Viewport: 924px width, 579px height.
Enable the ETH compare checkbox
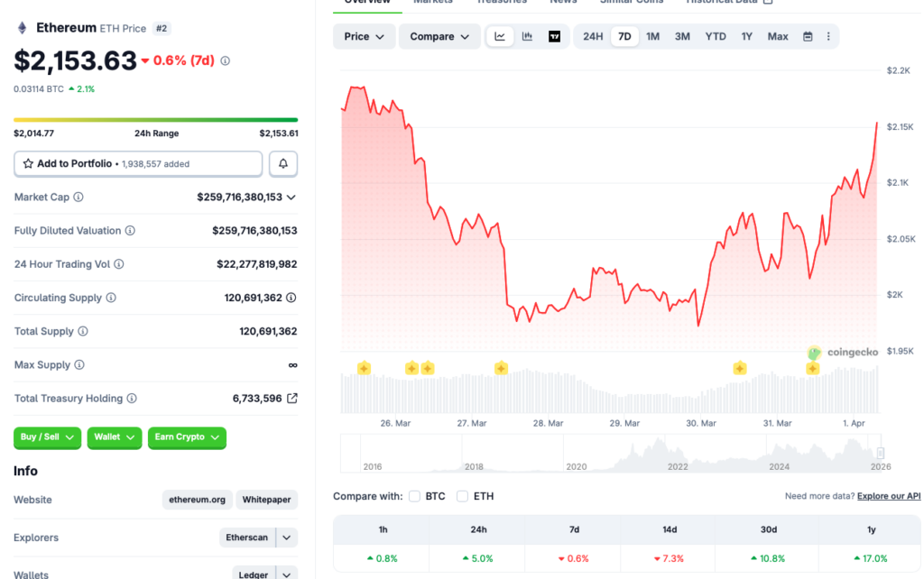click(x=465, y=496)
